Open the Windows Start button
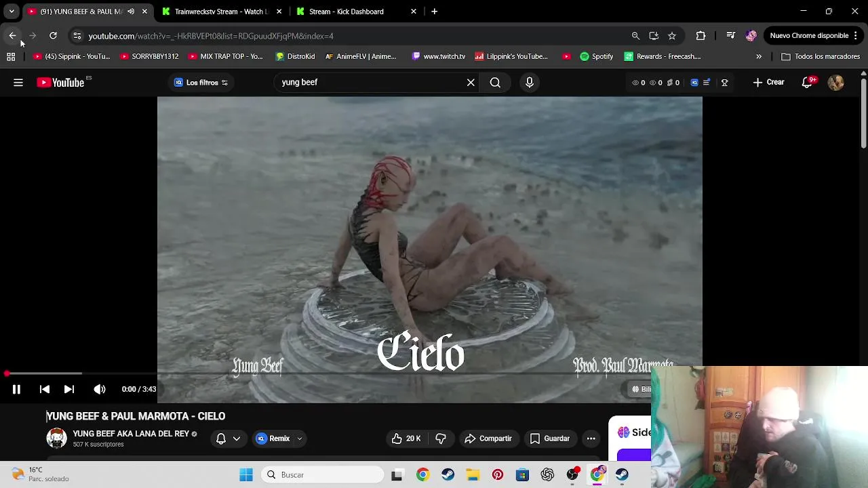 (246, 475)
